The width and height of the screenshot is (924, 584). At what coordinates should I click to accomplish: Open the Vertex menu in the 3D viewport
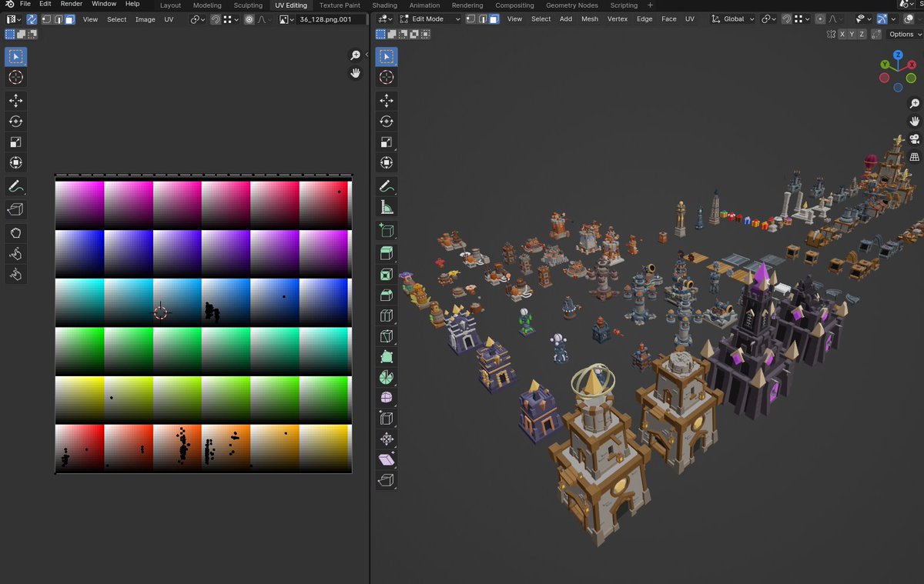click(x=618, y=19)
